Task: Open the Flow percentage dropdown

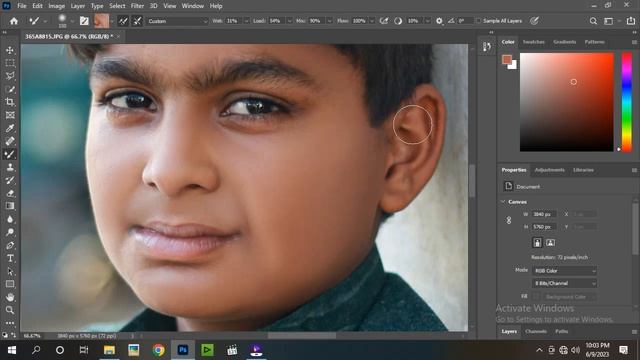Action: click(372, 21)
